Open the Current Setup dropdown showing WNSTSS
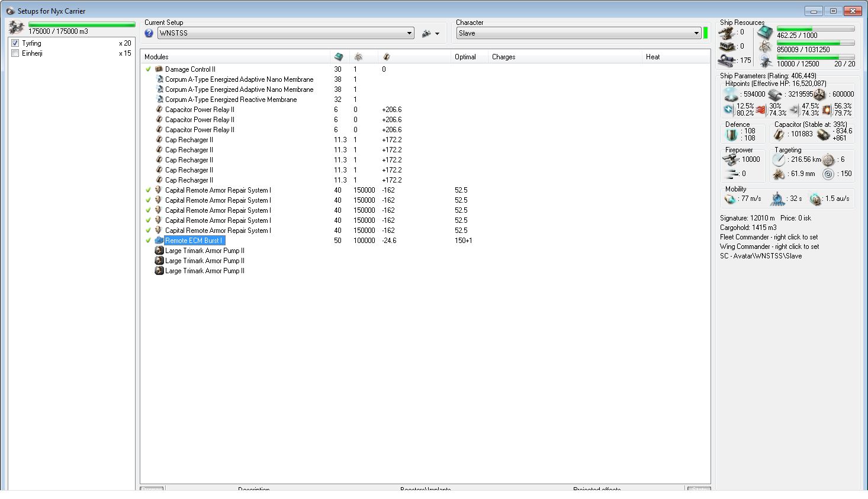868x499 pixels. click(x=285, y=33)
